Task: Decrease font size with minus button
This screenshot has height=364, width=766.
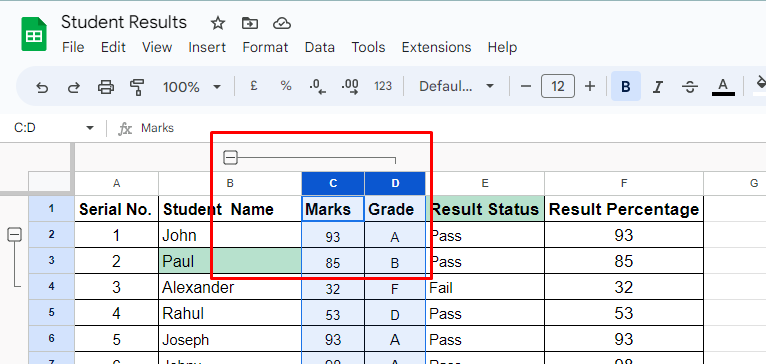Action: click(x=526, y=86)
